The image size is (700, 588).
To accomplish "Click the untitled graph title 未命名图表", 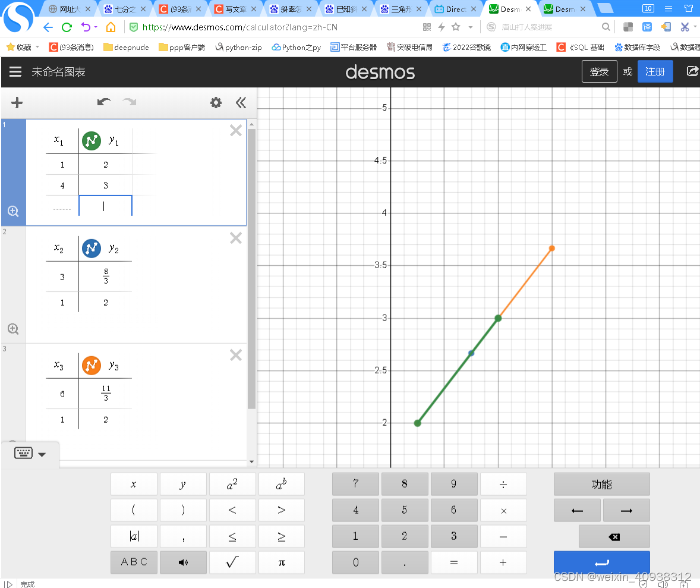I will pos(58,72).
